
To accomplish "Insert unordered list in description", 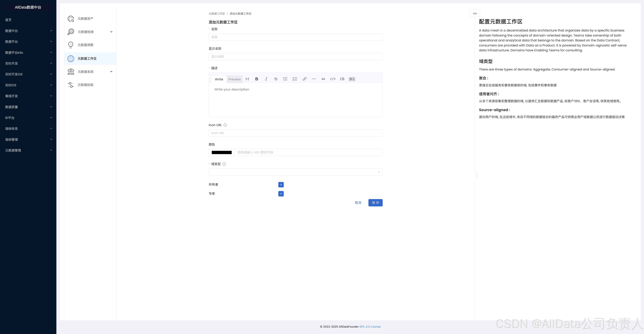I will coord(285,79).
